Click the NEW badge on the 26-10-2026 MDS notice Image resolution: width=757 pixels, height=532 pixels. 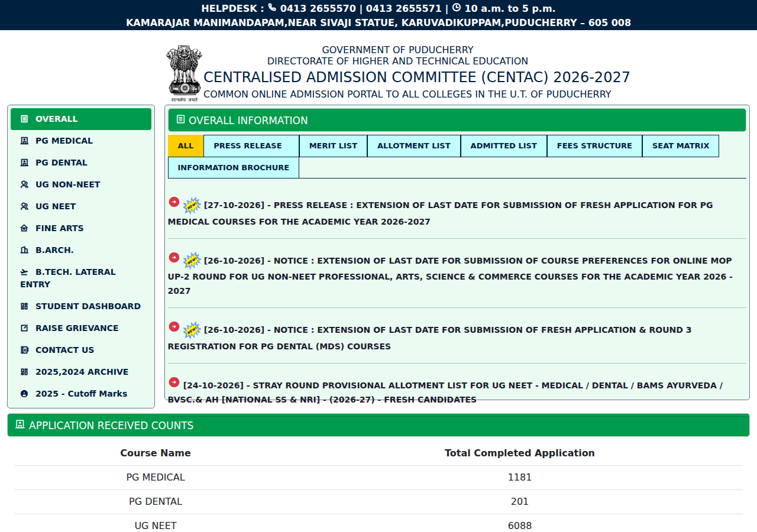pos(192,330)
